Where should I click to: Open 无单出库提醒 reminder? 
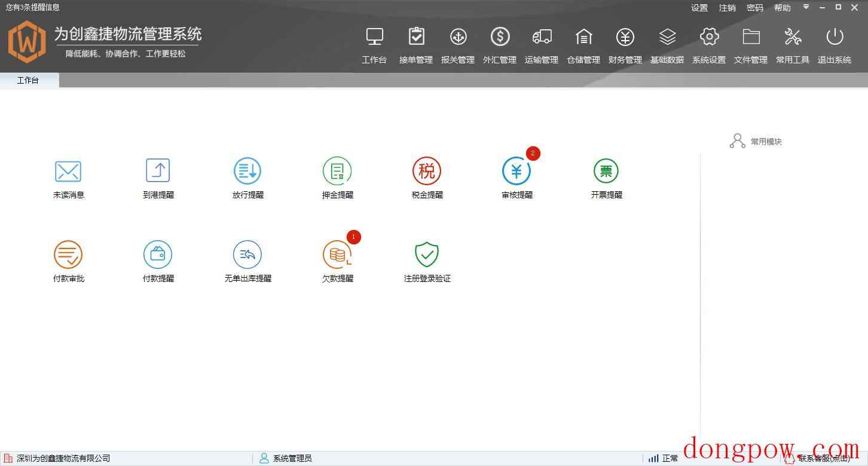coord(247,255)
